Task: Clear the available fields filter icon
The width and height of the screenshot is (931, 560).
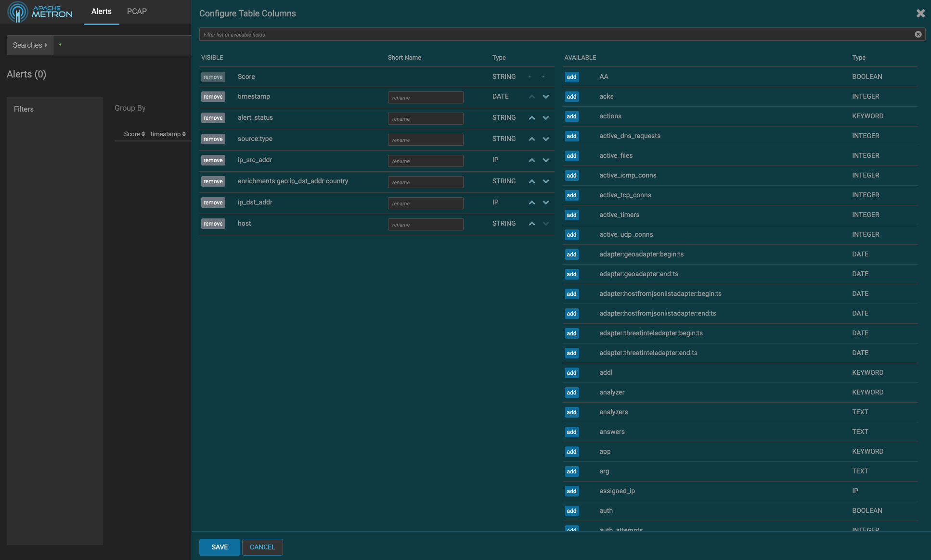Action: (x=918, y=34)
